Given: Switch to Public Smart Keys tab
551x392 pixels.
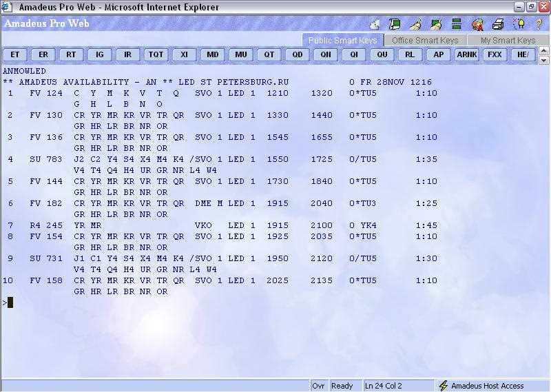Looking at the screenshot, I should pos(342,40).
